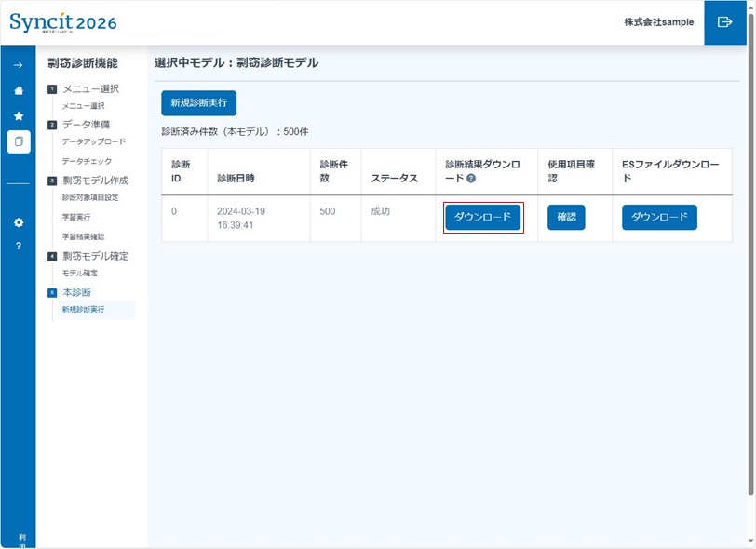The height and width of the screenshot is (549, 756).
Task: Expand the sidebar with the arrow icon
Action: pos(18,65)
